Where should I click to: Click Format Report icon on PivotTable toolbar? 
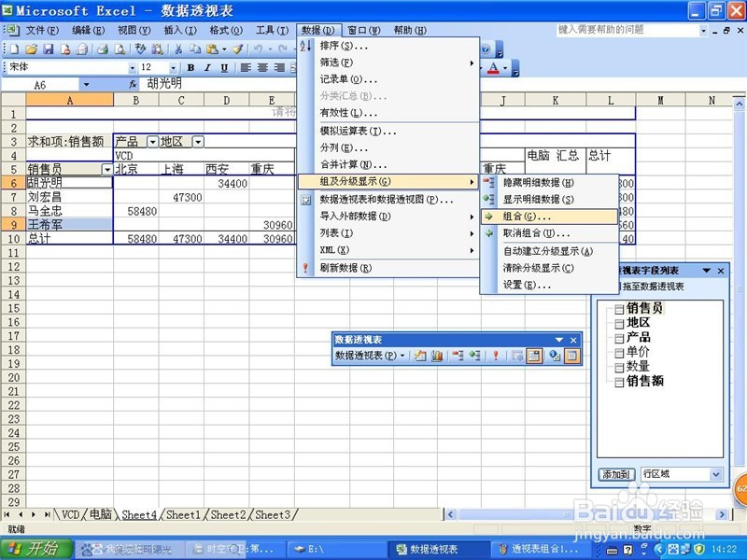point(419,356)
